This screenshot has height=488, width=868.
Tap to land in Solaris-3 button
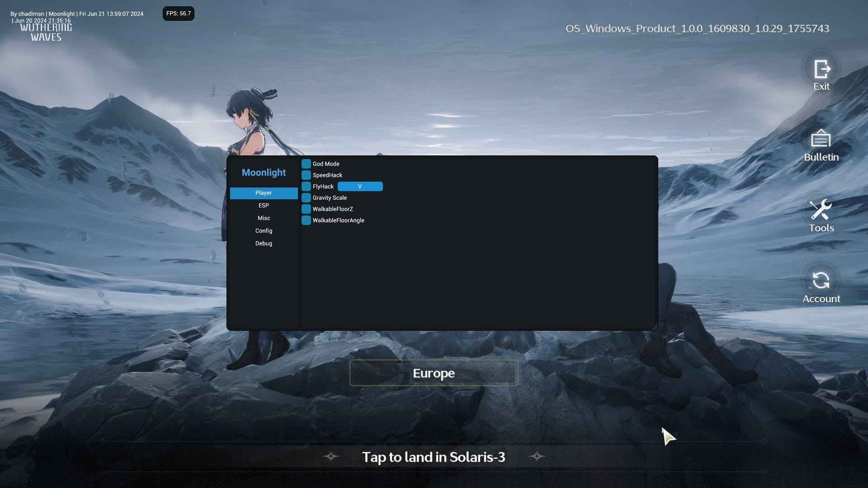coord(434,457)
